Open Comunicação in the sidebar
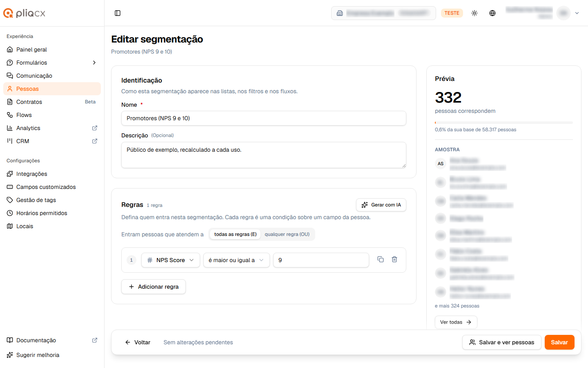 click(x=52, y=76)
